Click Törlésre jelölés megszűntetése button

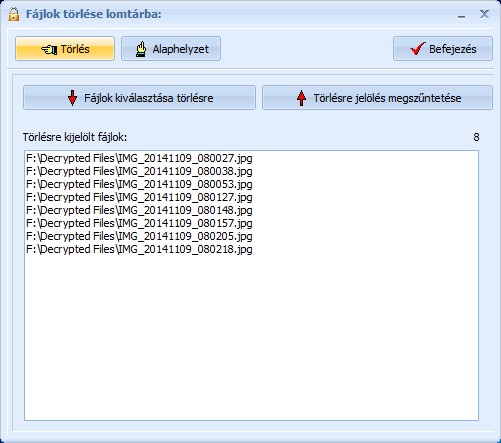(x=377, y=98)
